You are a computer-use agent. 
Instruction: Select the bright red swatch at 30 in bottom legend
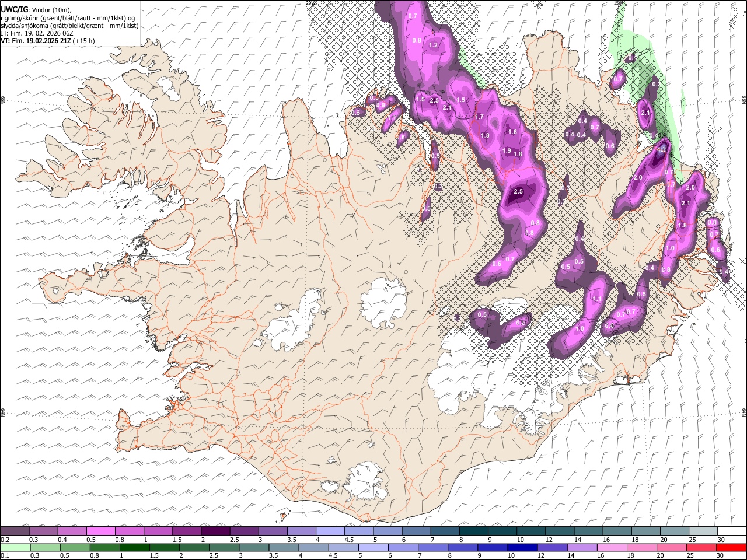tap(731, 547)
